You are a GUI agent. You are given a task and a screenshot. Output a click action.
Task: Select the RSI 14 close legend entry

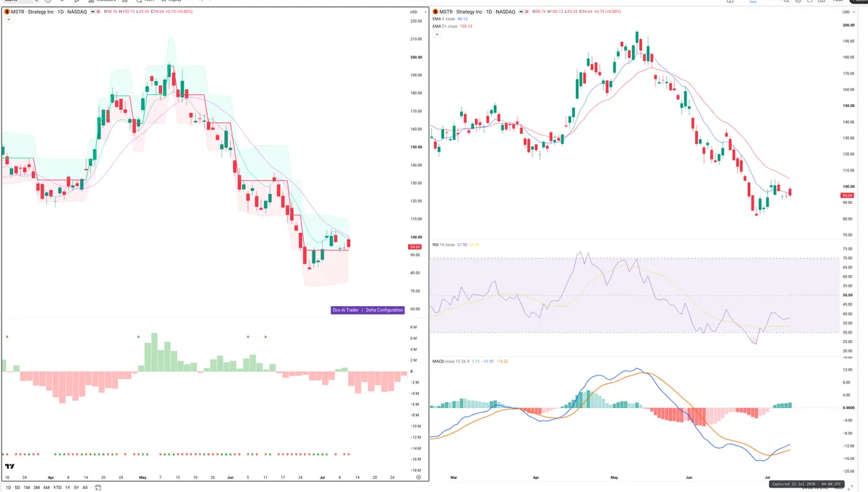(x=444, y=245)
